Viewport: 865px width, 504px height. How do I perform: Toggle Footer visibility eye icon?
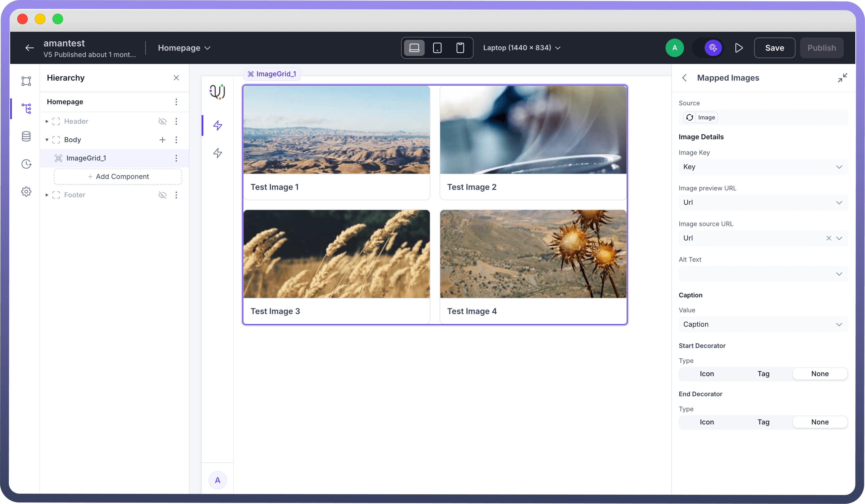point(162,195)
